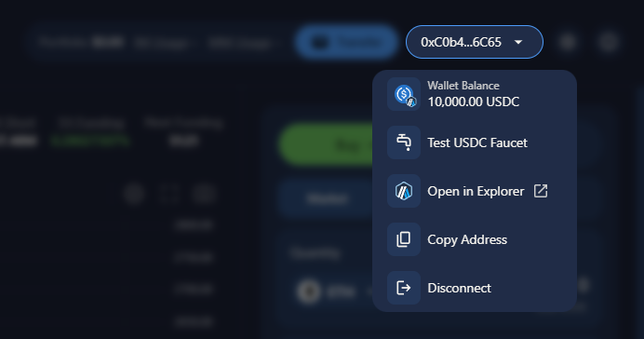Click the caret arrow beside the wallet address
This screenshot has height=339, width=644.
[518, 42]
